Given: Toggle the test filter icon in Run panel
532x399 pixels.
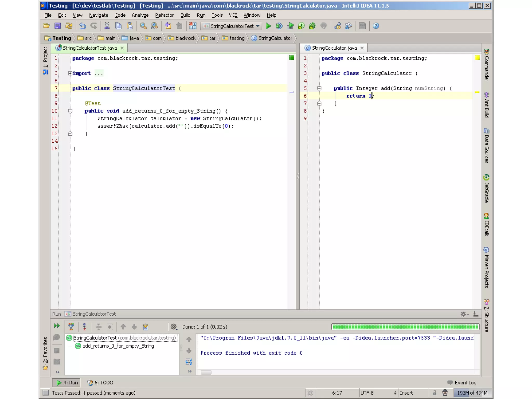Looking at the screenshot, I should tap(71, 327).
